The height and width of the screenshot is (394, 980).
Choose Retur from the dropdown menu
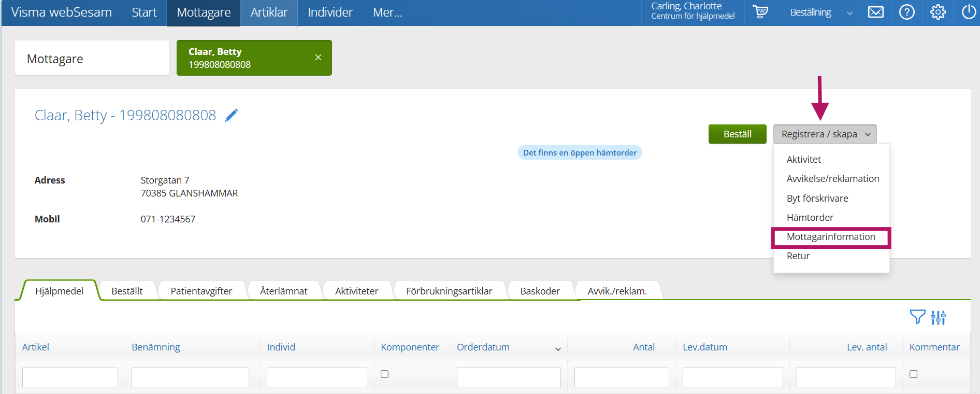pyautogui.click(x=798, y=256)
